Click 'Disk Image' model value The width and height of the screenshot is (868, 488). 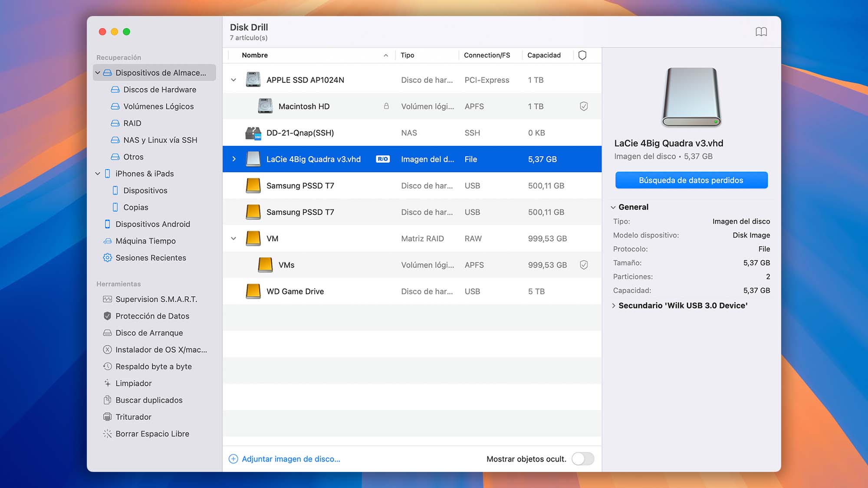[751, 235]
